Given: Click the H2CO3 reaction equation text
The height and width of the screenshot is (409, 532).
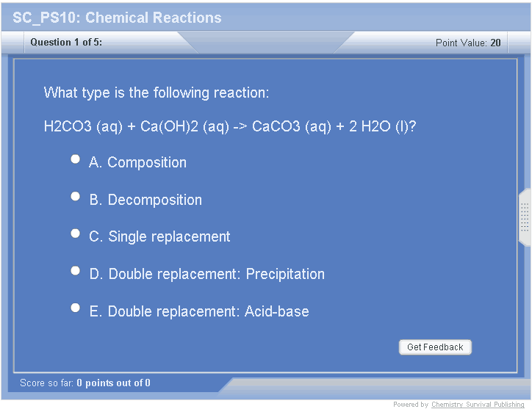Looking at the screenshot, I should pyautogui.click(x=230, y=126).
